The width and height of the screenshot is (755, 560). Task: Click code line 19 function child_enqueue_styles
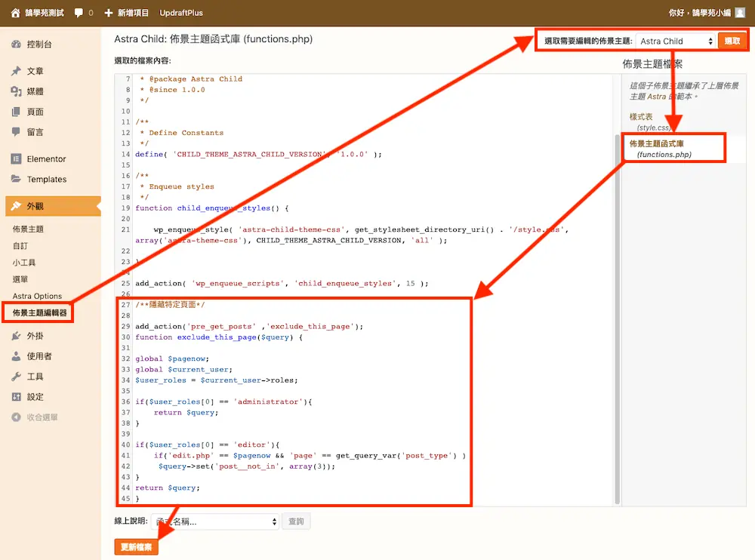click(212, 208)
